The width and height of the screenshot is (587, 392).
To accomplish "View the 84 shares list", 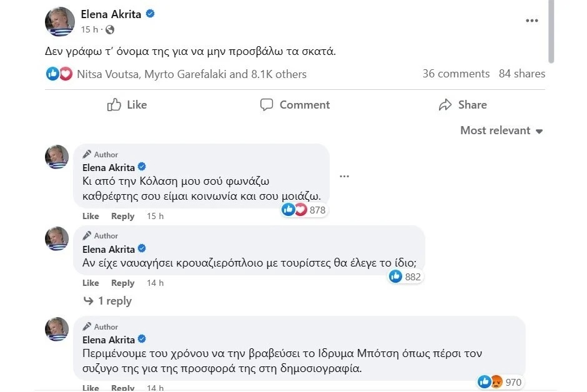I will pos(522,74).
